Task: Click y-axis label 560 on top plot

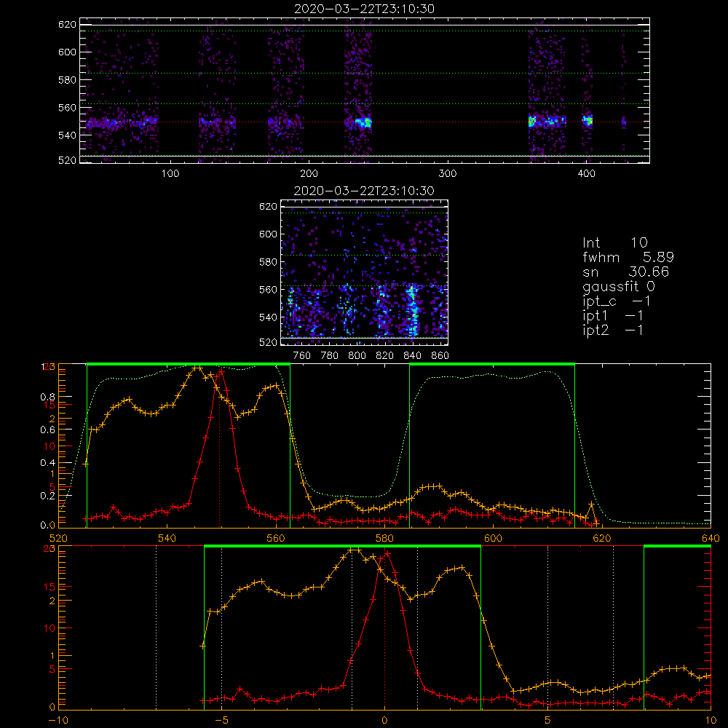Action: tap(67, 107)
